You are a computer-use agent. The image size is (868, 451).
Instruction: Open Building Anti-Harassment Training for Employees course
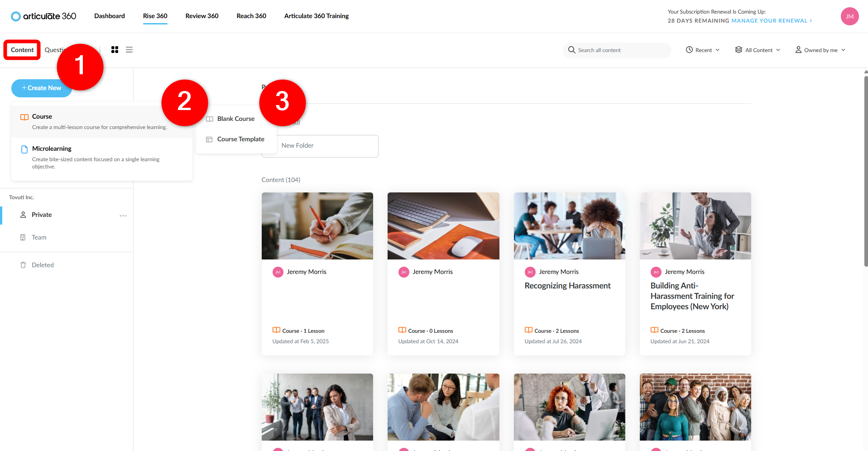tap(692, 296)
